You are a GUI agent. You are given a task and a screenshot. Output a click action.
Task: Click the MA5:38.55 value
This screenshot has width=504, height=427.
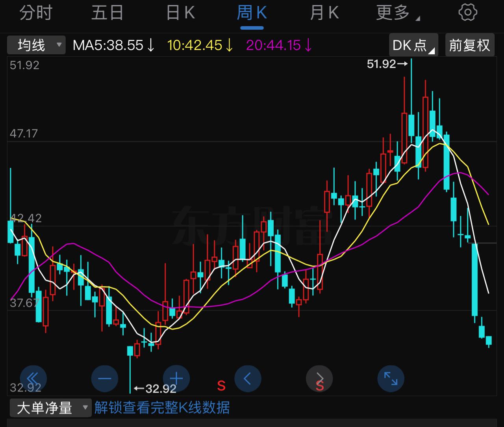point(113,45)
